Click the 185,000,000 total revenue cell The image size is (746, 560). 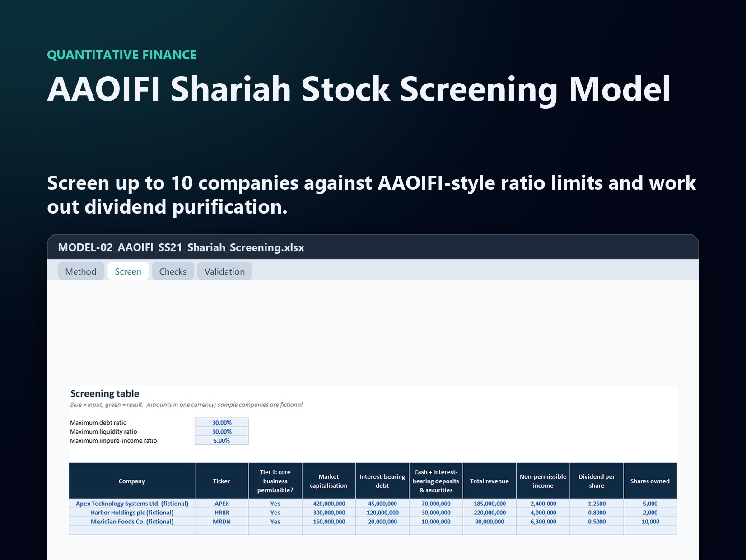[x=490, y=504]
